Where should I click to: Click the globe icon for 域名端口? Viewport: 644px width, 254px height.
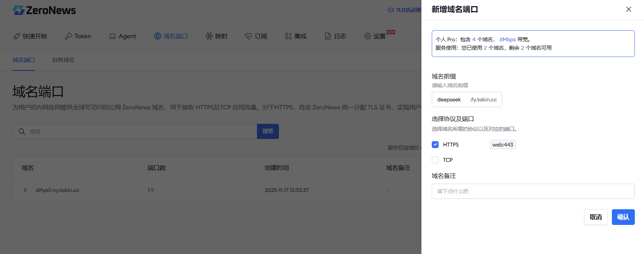coord(158,36)
